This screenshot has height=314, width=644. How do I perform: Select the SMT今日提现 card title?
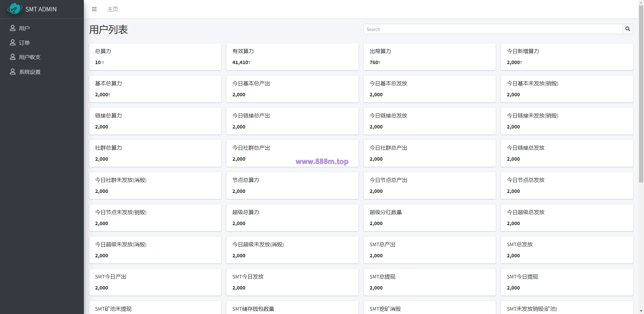522,277
